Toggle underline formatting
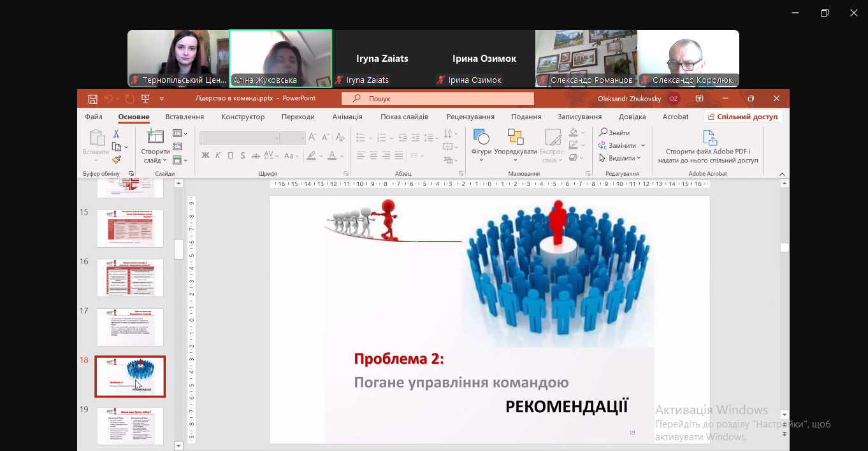Image resolution: width=868 pixels, height=451 pixels. (x=230, y=155)
